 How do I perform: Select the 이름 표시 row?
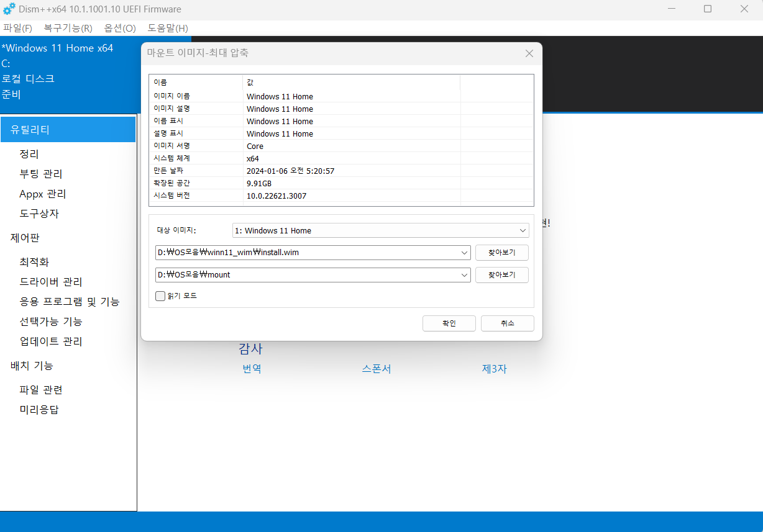(x=341, y=121)
